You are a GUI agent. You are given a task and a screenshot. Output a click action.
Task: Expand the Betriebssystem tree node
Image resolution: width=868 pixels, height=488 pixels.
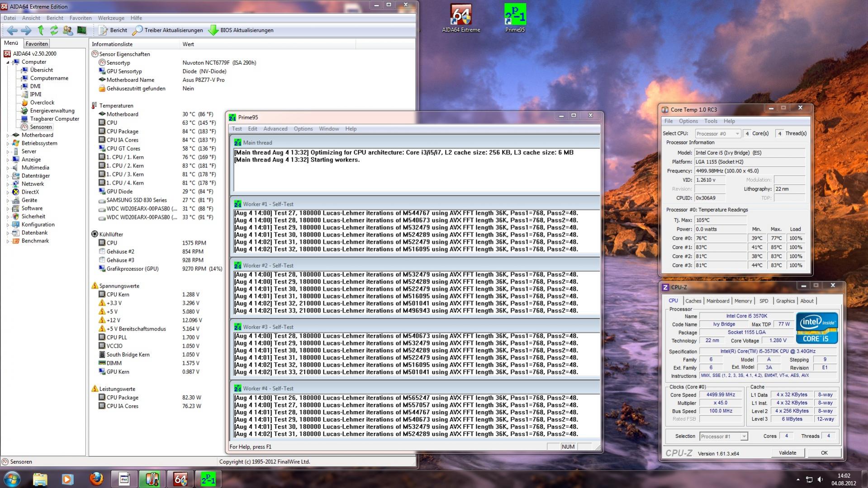[8, 143]
